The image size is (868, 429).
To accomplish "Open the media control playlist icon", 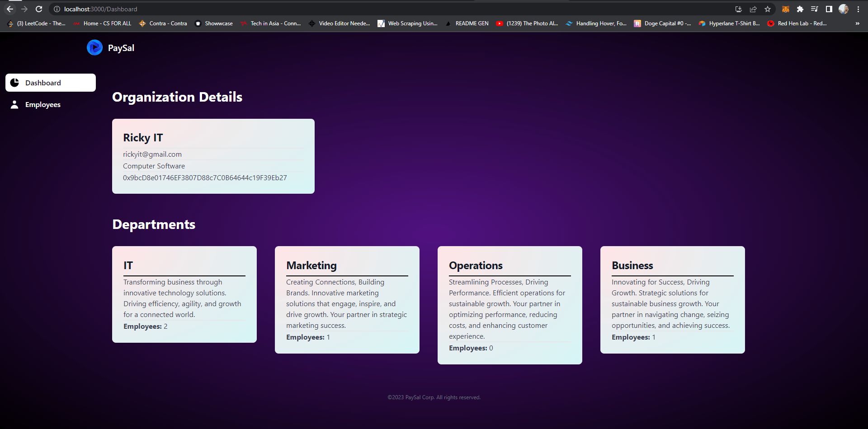I will click(x=815, y=9).
